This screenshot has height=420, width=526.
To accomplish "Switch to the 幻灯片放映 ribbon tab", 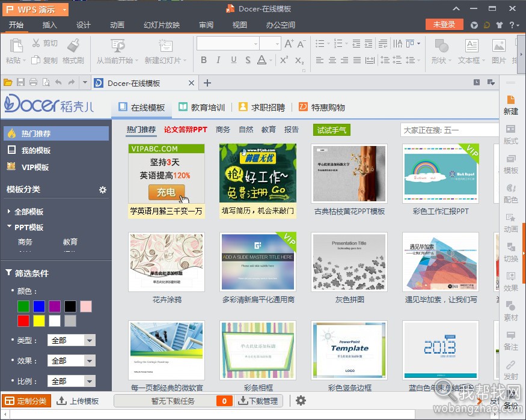I will [x=162, y=25].
